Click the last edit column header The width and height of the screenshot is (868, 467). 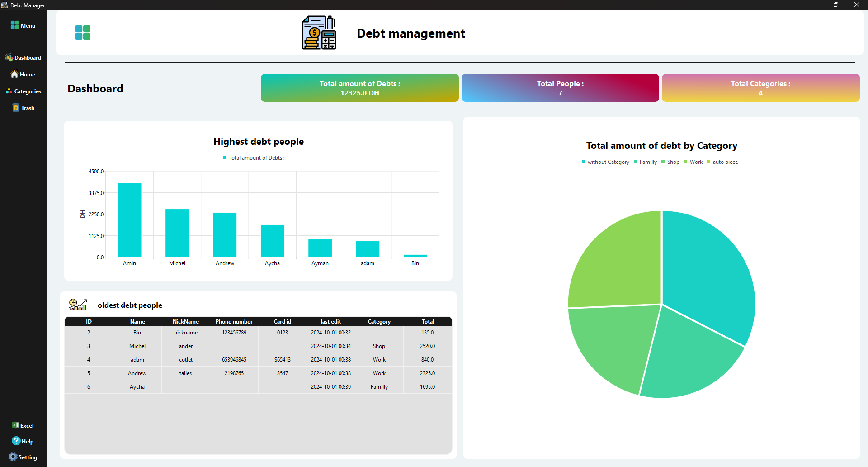[x=331, y=322]
